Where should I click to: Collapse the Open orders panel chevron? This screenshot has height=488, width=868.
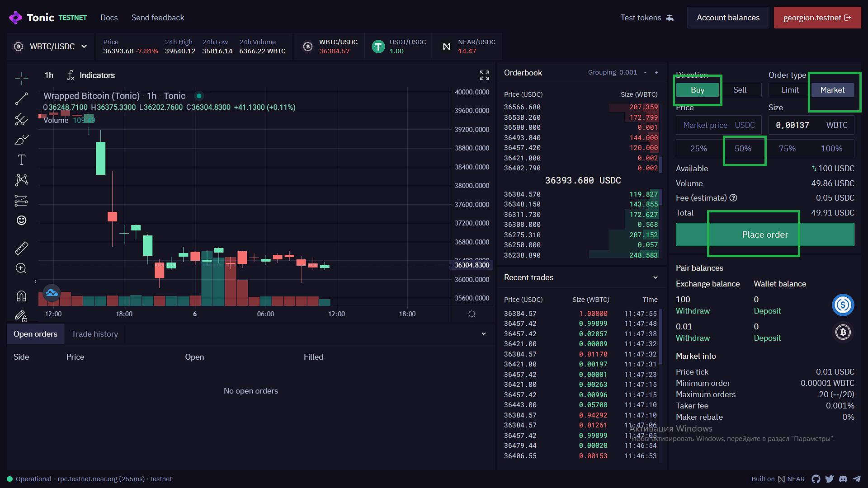pos(484,334)
